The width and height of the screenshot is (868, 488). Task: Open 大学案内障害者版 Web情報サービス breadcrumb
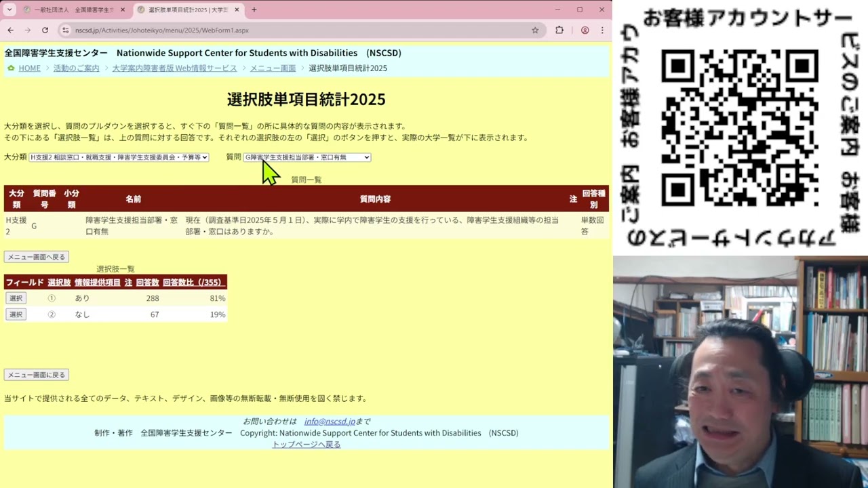(x=174, y=68)
